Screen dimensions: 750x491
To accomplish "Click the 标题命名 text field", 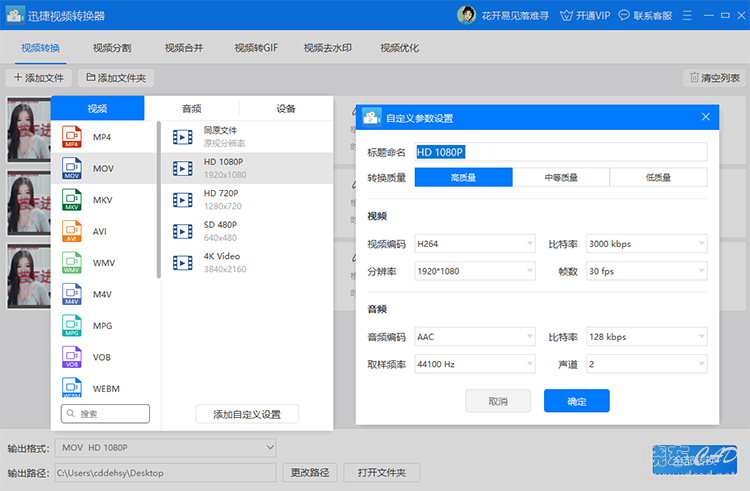I will click(x=561, y=152).
